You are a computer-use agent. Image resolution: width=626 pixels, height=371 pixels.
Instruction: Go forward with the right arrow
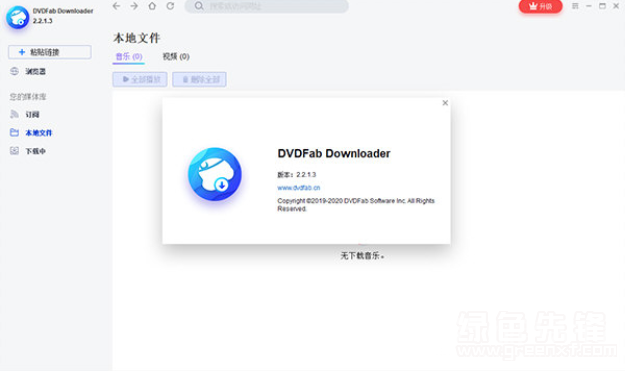pyautogui.click(x=134, y=6)
